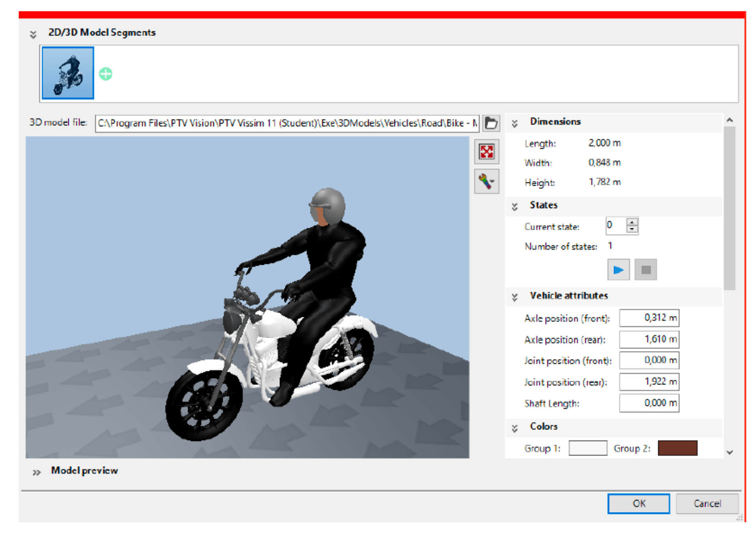
Task: Click OK to confirm the dialog
Action: tap(638, 504)
